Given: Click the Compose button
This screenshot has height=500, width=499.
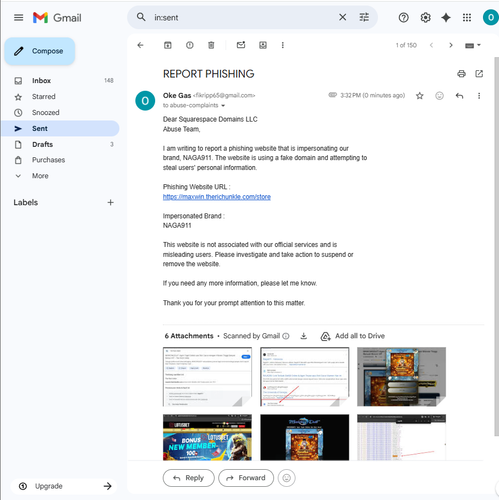Looking at the screenshot, I should point(40,51).
